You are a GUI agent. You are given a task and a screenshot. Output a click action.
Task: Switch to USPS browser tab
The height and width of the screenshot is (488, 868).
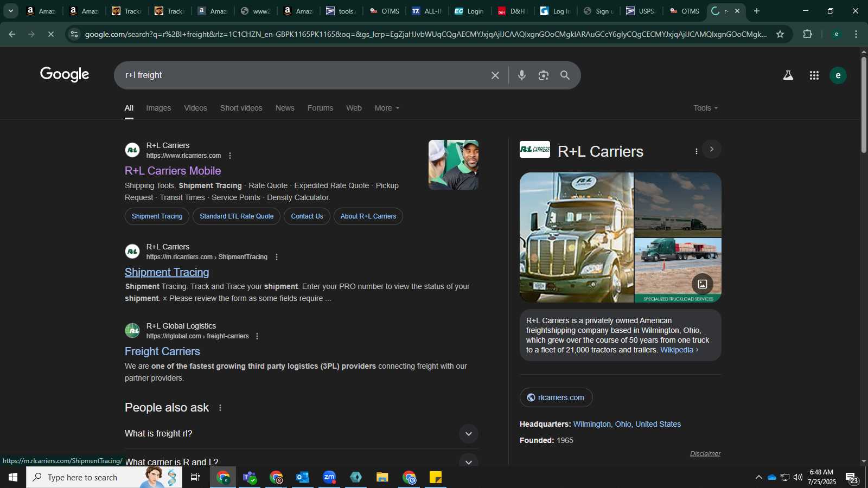[x=641, y=11]
